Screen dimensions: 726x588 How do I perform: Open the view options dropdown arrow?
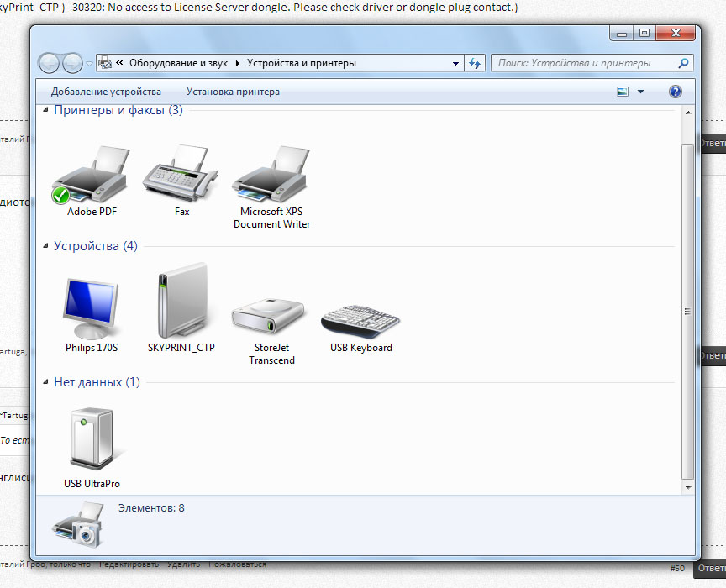point(641,92)
